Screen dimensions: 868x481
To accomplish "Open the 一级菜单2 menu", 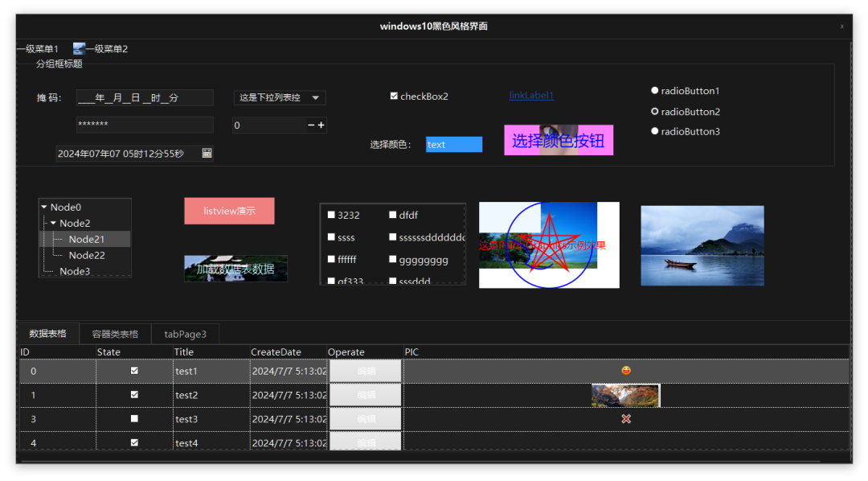I will point(100,49).
